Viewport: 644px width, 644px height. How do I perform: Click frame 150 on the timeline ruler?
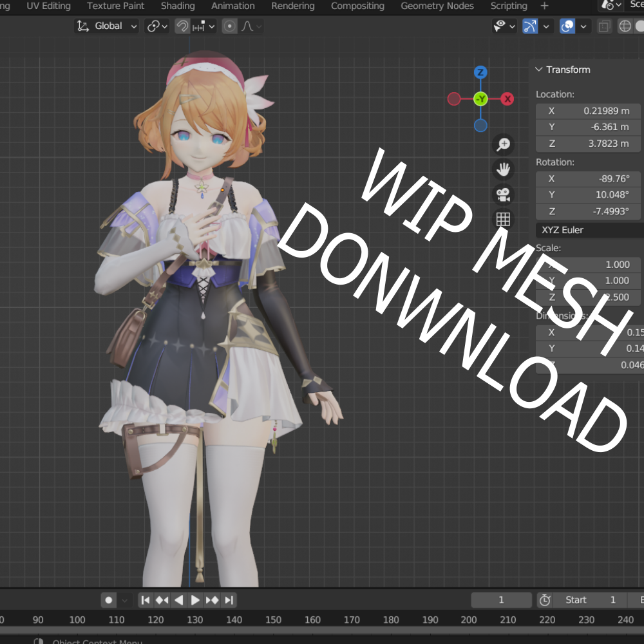click(273, 620)
